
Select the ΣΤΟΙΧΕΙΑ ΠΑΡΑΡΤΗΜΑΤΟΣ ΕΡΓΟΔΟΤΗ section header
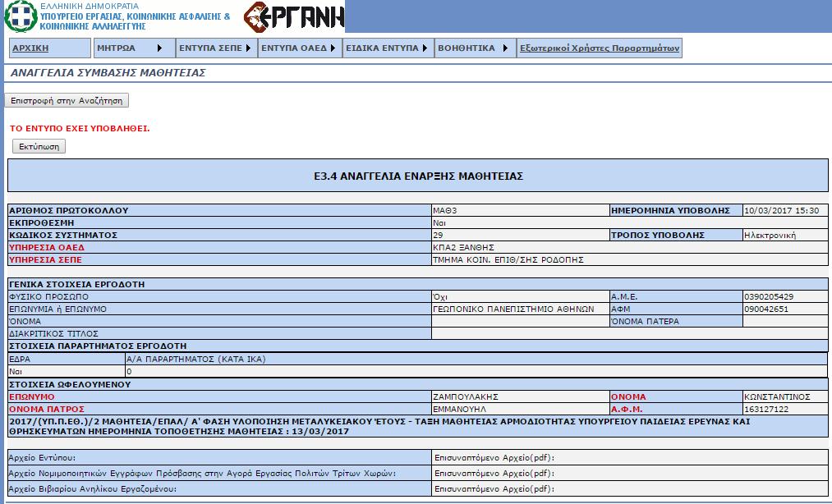tap(98, 346)
